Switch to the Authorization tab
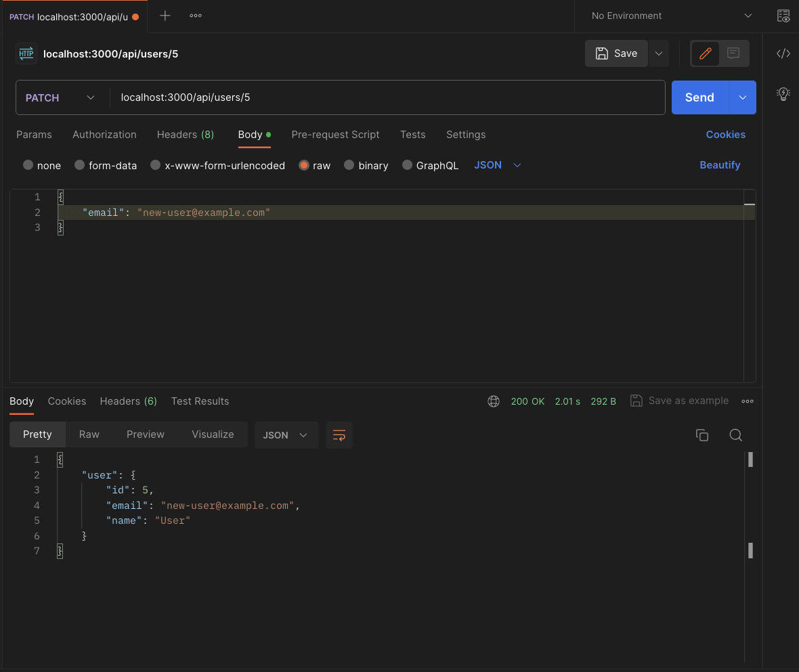Screen dimensions: 799x672 click(104, 135)
